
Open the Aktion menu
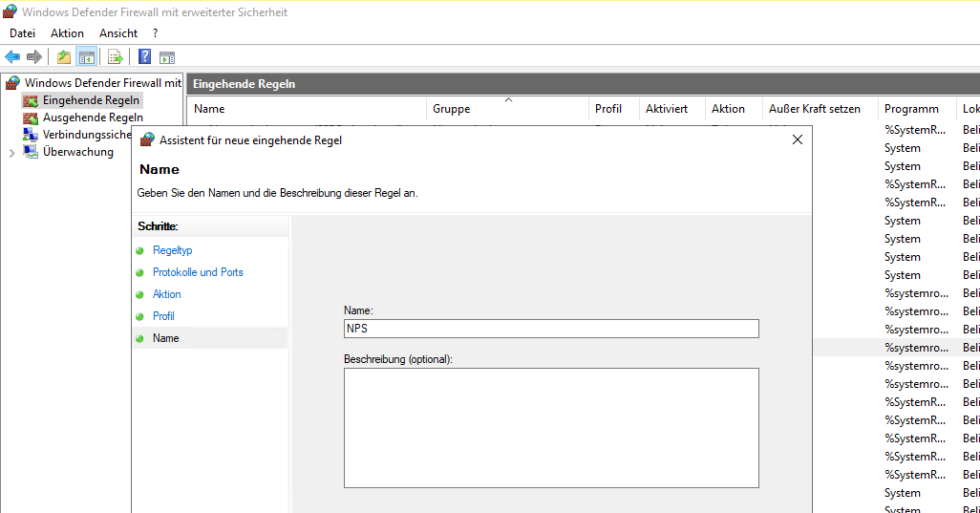click(67, 33)
